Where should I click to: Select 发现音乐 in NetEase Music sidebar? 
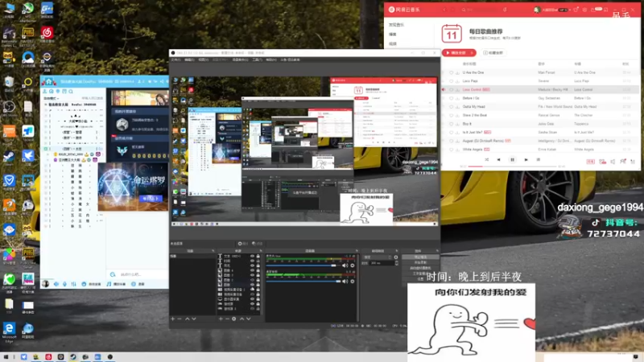[396, 25]
